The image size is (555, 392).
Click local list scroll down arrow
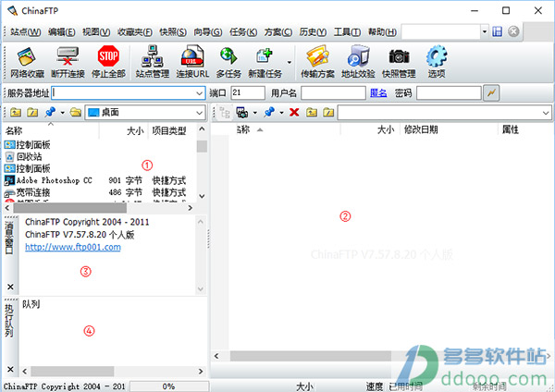tap(202, 196)
